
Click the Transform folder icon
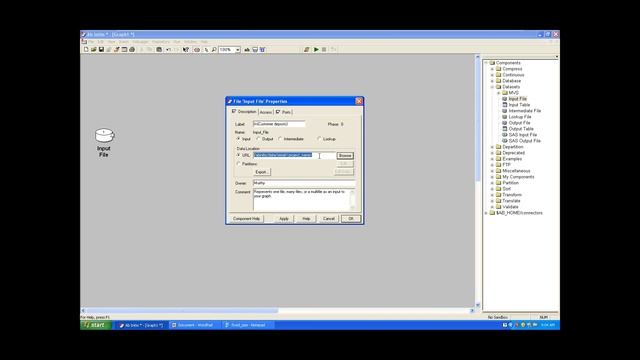click(498, 195)
